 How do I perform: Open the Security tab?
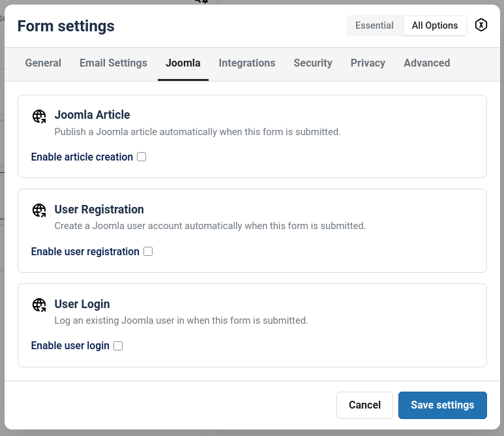(x=313, y=63)
